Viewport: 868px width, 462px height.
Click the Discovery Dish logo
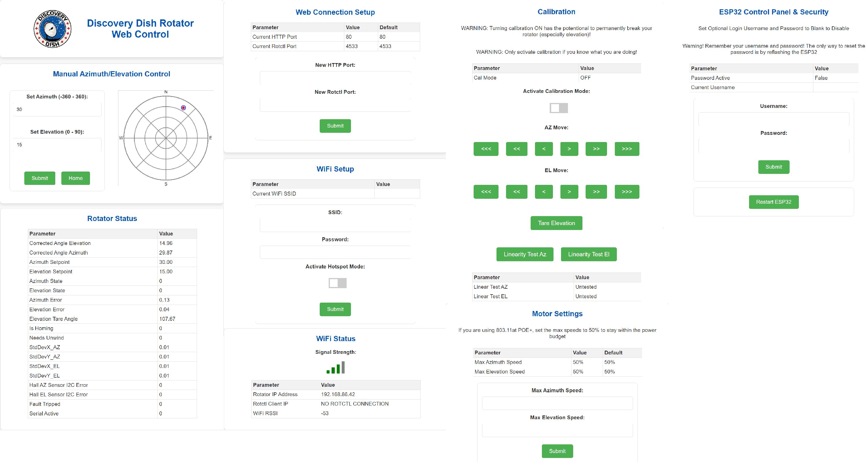coord(53,29)
